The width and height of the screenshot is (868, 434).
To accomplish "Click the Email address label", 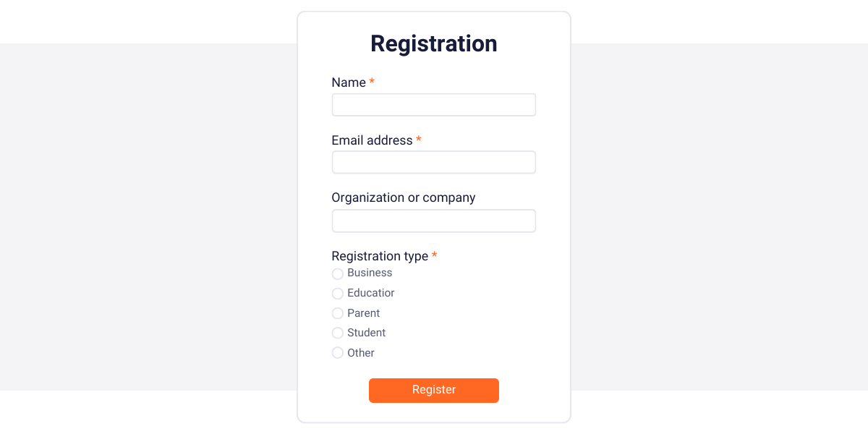I will (x=371, y=140).
